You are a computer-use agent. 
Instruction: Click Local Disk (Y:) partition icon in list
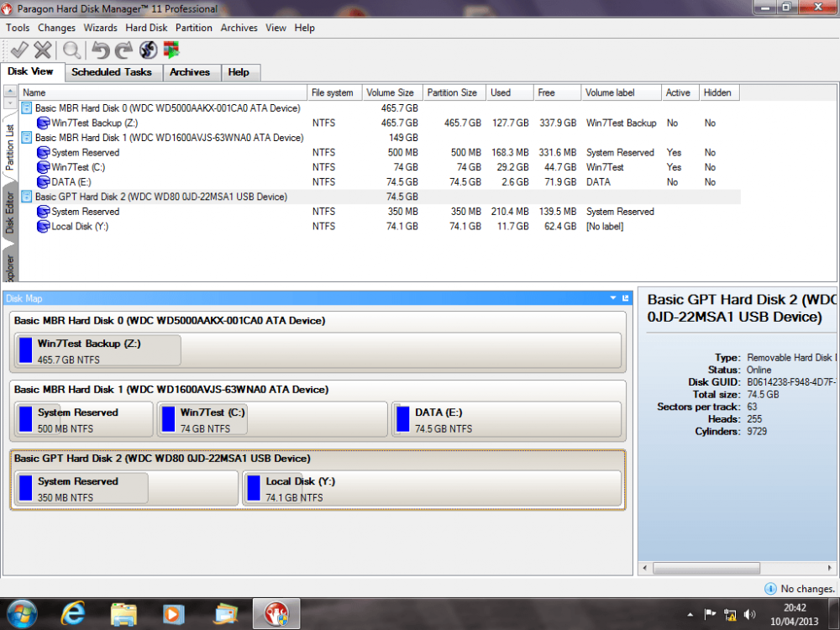coord(43,227)
